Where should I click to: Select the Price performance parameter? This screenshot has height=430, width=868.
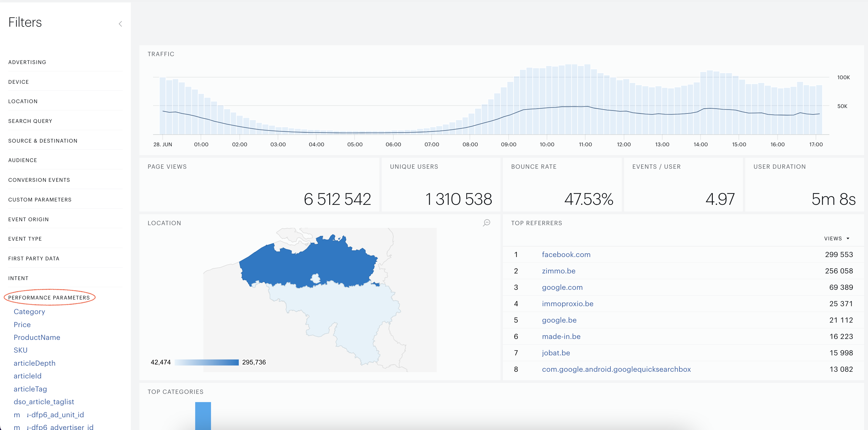point(22,325)
